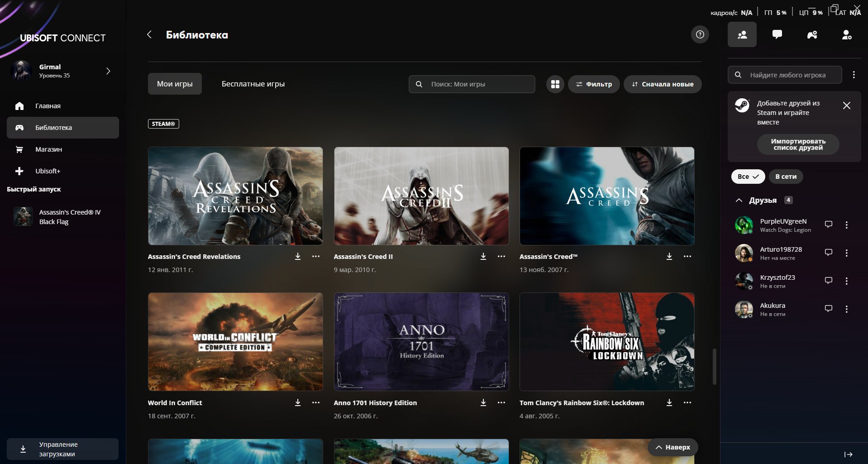Toggle the В сети online filter
Screen dimensions: 868x464
pyautogui.click(x=786, y=177)
